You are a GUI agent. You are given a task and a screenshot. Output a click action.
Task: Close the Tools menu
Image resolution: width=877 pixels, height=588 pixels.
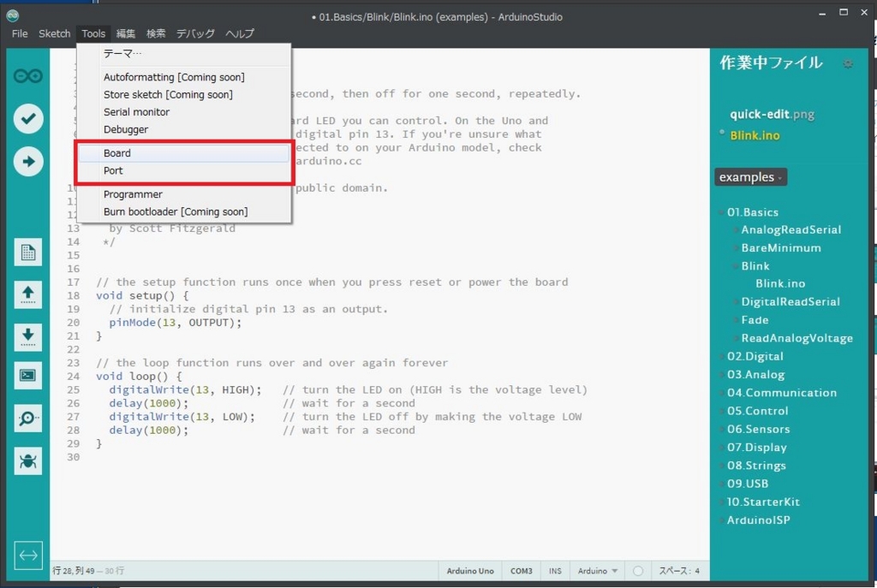(x=93, y=33)
